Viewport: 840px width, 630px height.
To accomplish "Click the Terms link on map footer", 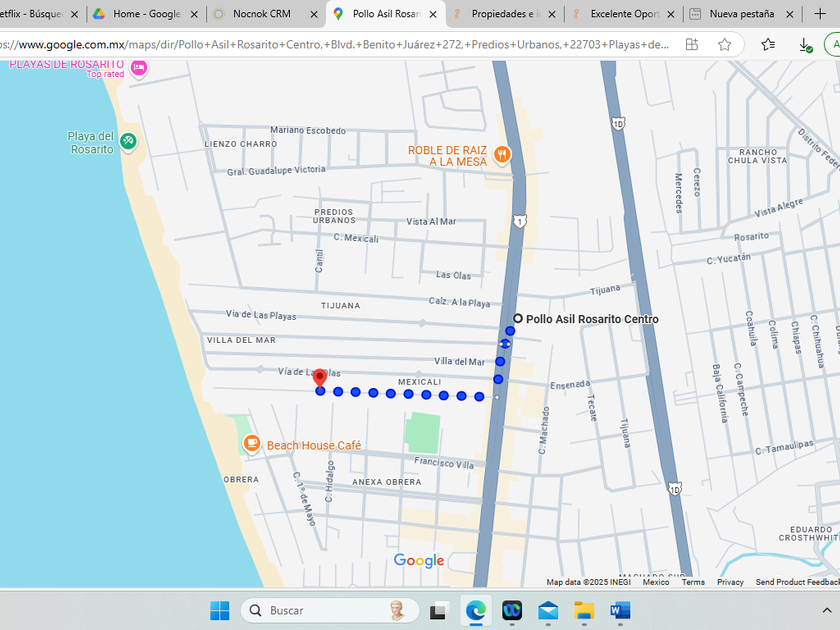I will 693,582.
